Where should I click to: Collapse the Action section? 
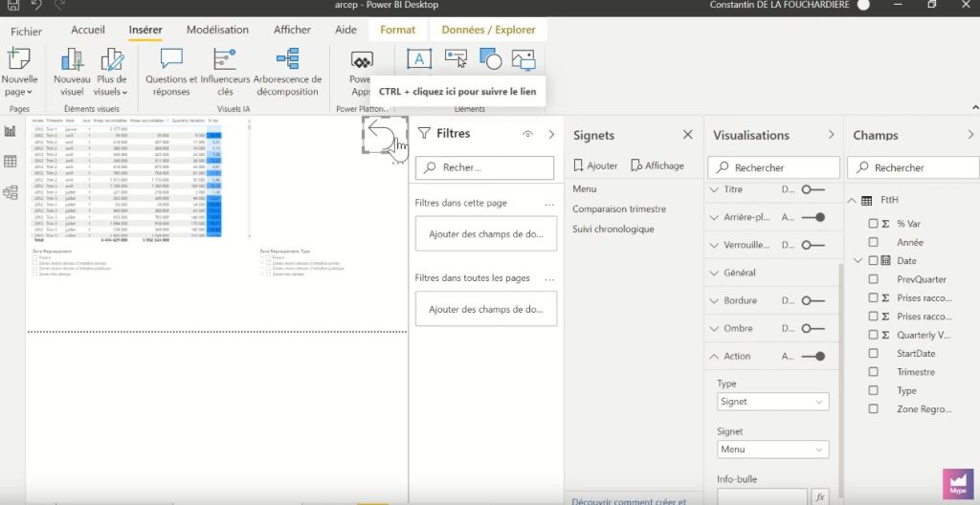714,356
